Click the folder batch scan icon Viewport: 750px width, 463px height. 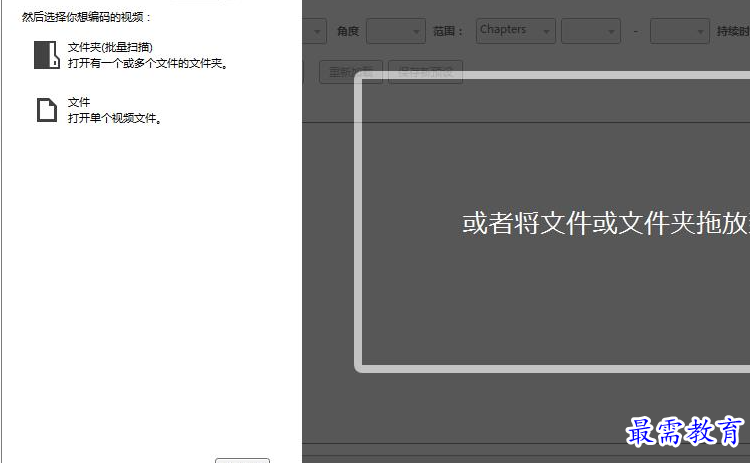pos(47,55)
